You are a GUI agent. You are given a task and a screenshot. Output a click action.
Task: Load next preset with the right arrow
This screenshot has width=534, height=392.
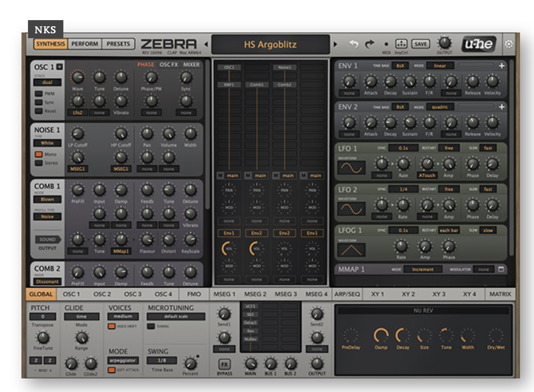pos(335,44)
